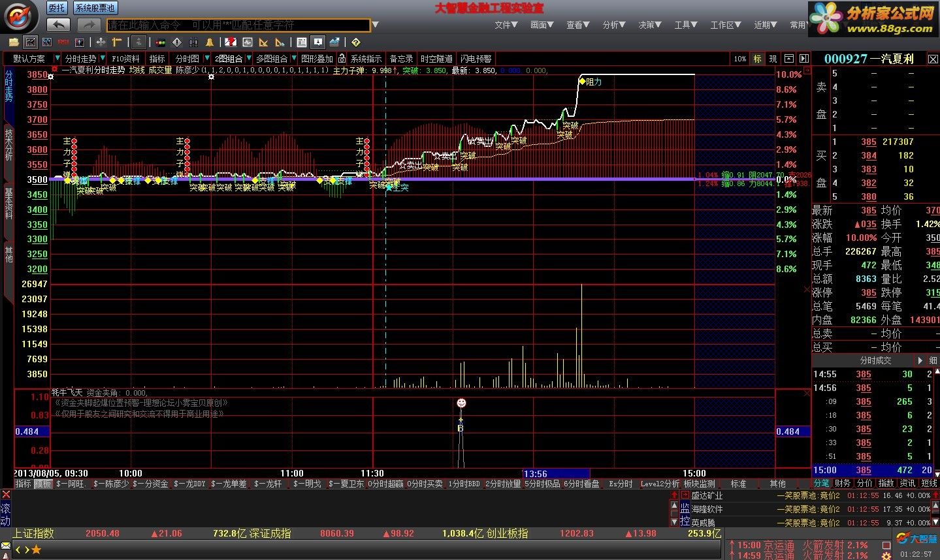Select the 板块监测 bottom tab
Viewport: 940px width, 560px height.
(x=699, y=484)
